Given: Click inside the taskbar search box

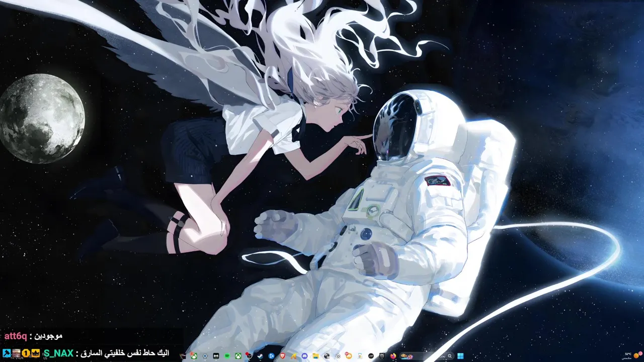Looking at the screenshot, I should (427, 356).
